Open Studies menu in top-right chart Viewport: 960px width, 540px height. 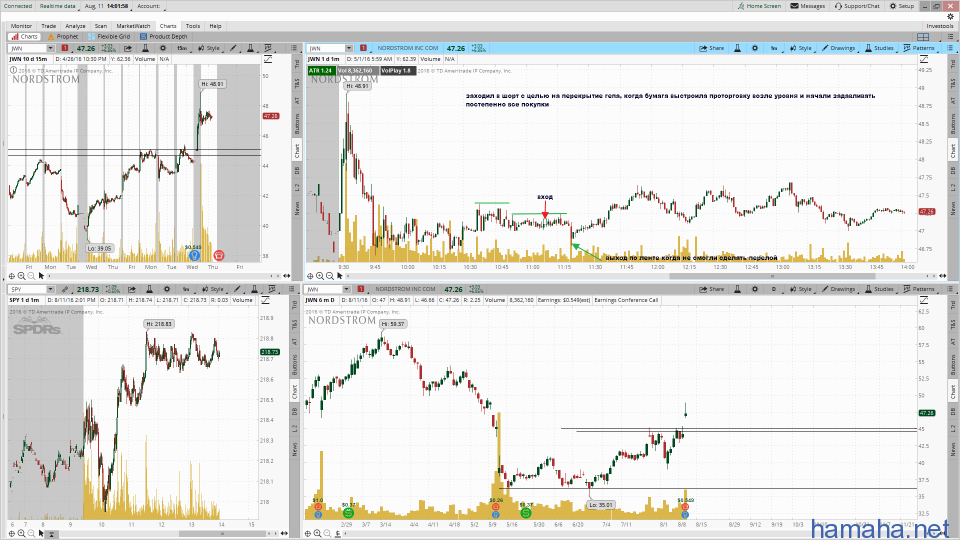tap(879, 48)
